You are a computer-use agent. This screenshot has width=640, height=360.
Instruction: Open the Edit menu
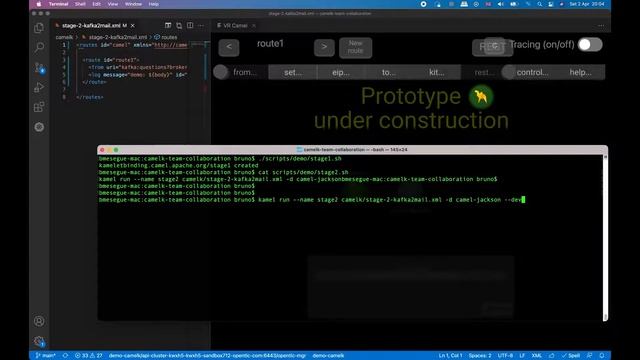(96, 4)
